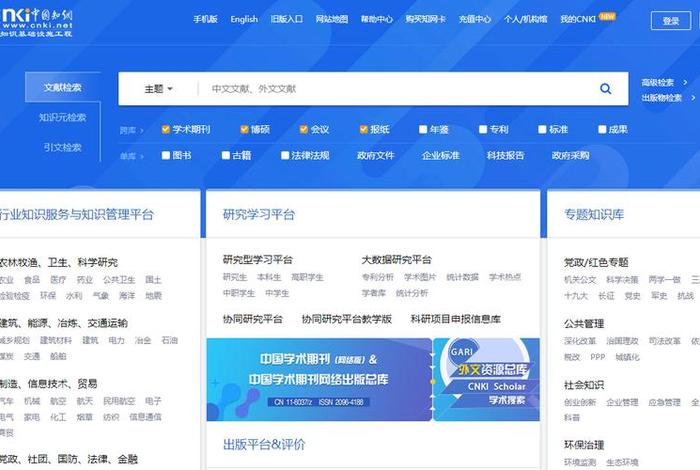
Task: Open 协同研究平台教学版 link
Action: pos(347,319)
